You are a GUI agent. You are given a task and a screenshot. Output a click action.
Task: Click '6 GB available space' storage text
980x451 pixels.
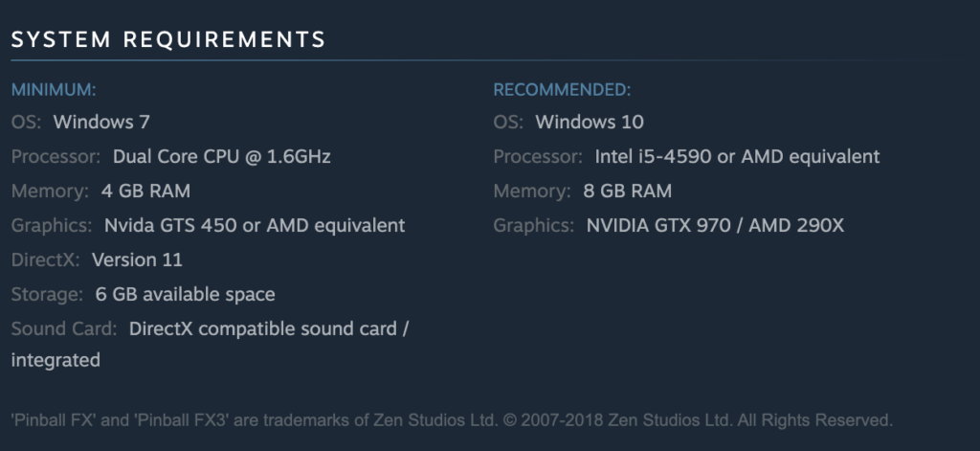(x=186, y=294)
